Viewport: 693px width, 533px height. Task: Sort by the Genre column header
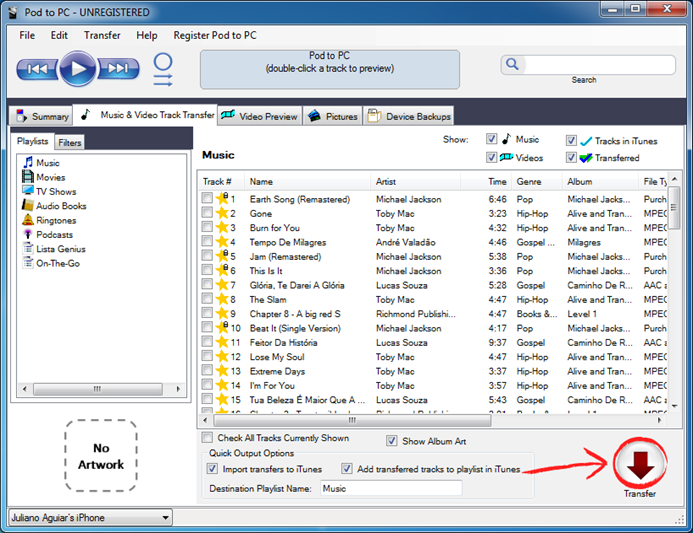pyautogui.click(x=537, y=182)
